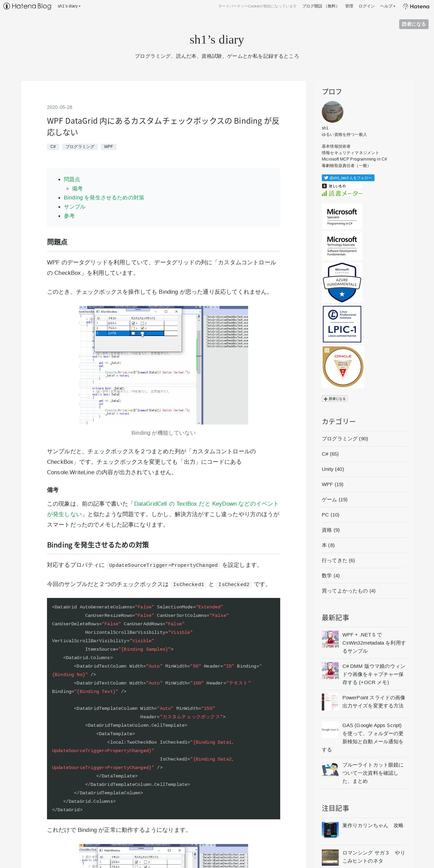Click the sh1 profile name
This screenshot has height=868, width=434.
tap(325, 128)
